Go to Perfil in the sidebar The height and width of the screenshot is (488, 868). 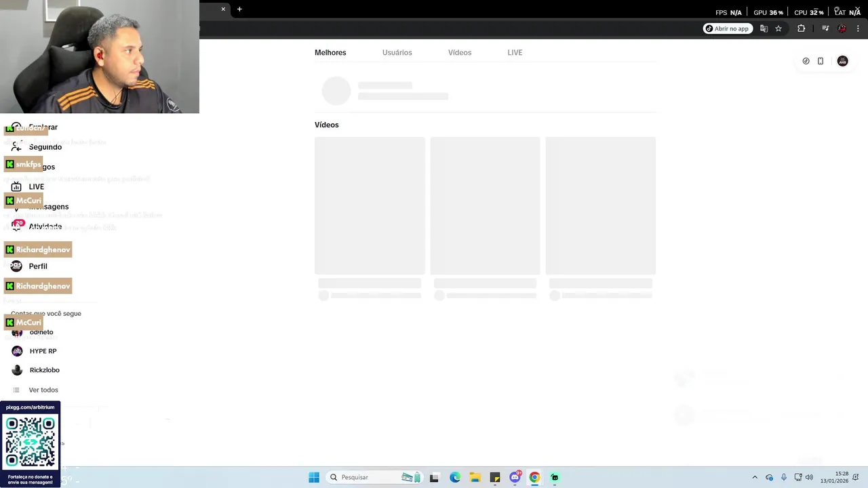coord(38,266)
